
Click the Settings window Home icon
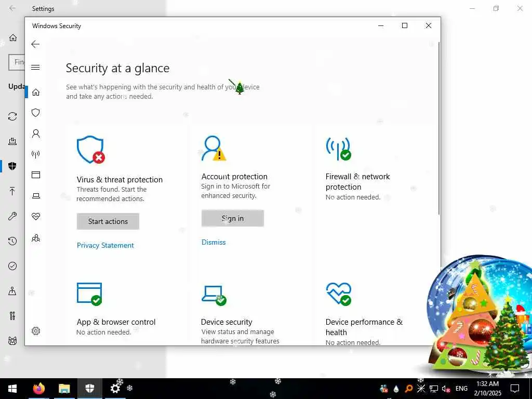[x=13, y=37]
